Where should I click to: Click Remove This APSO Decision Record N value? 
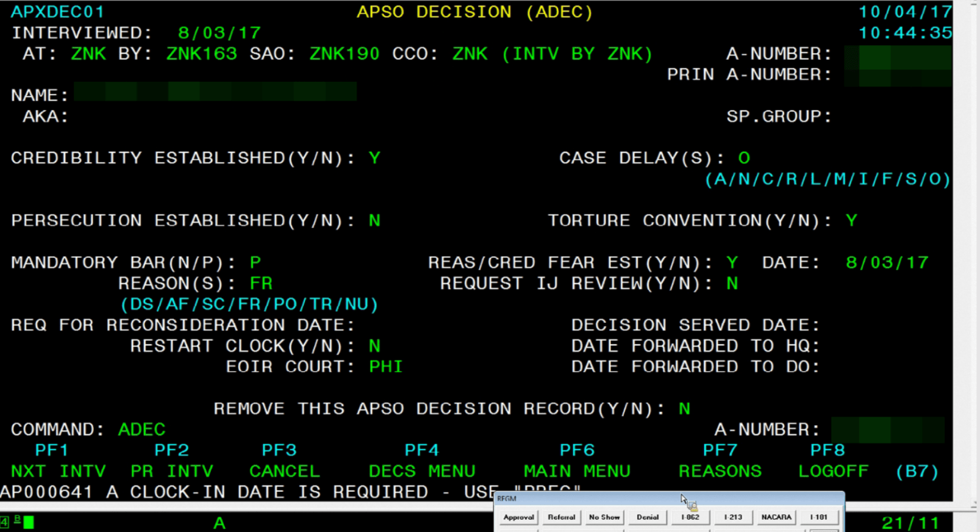[684, 409]
